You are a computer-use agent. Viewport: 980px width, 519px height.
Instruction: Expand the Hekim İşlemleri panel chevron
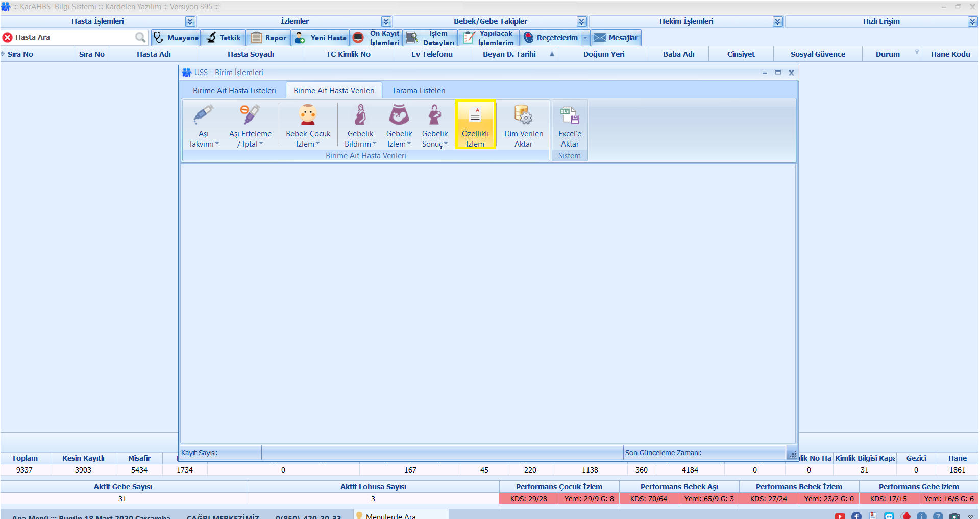[x=777, y=21]
